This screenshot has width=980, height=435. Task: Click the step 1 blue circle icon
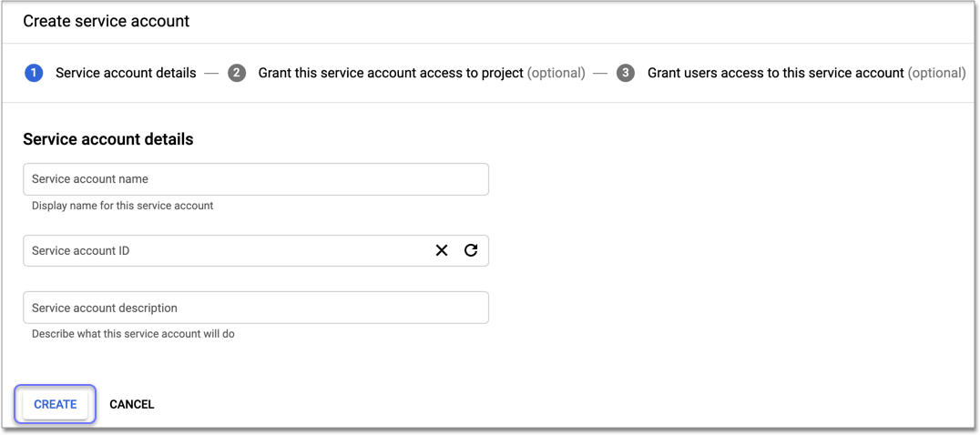coord(34,73)
